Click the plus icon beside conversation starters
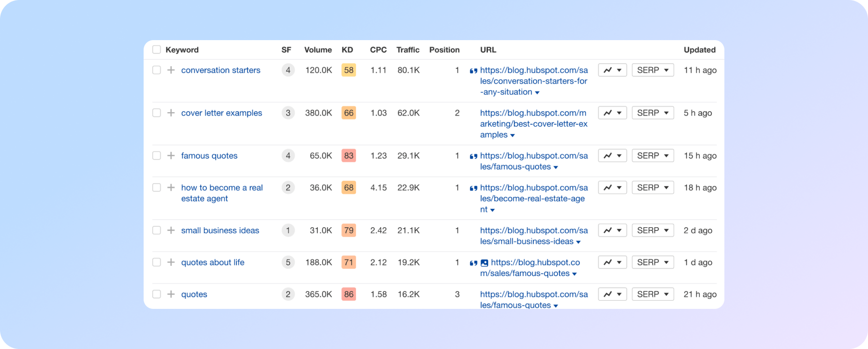Screen dimensions: 868x349 pos(171,70)
